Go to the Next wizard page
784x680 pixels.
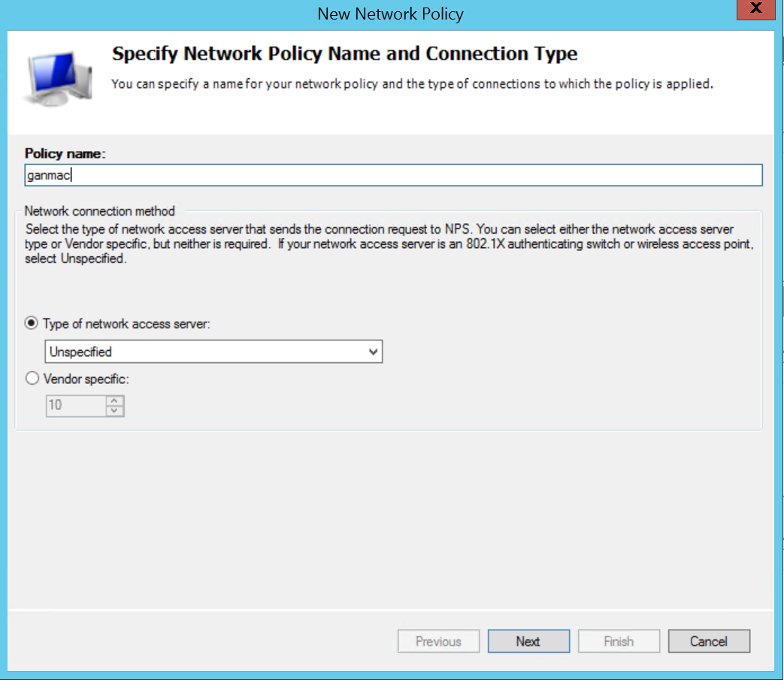[x=528, y=641]
